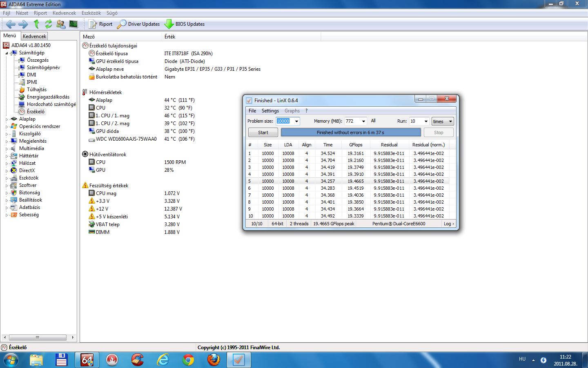
Task: Click the LinX Stop button
Action: 439,132
